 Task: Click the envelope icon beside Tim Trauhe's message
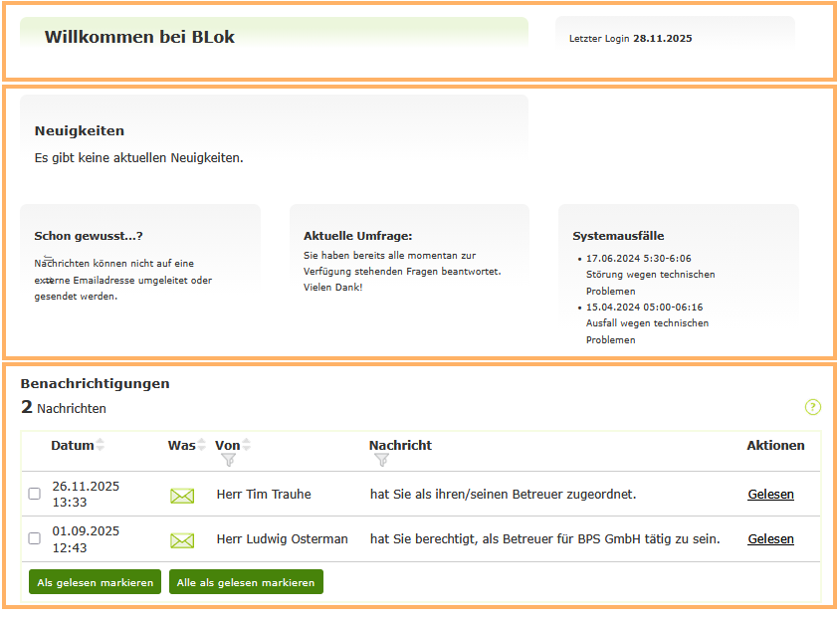coord(182,495)
